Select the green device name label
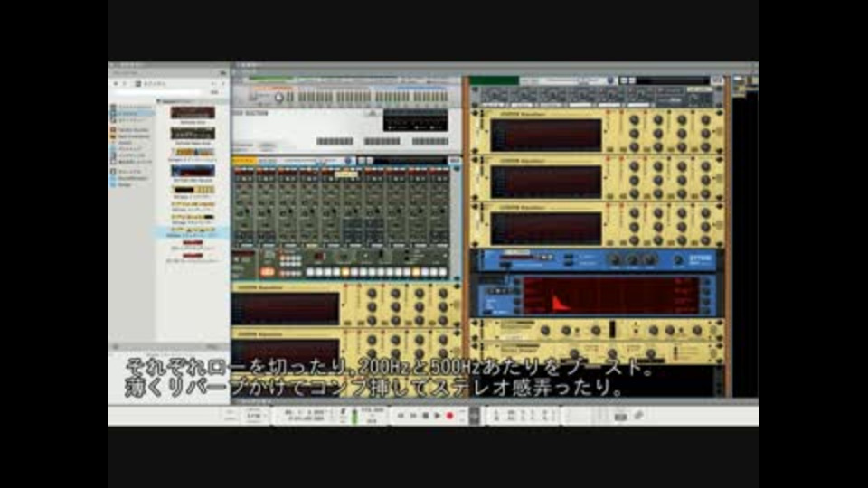Image resolution: width=868 pixels, height=488 pixels. click(494, 80)
